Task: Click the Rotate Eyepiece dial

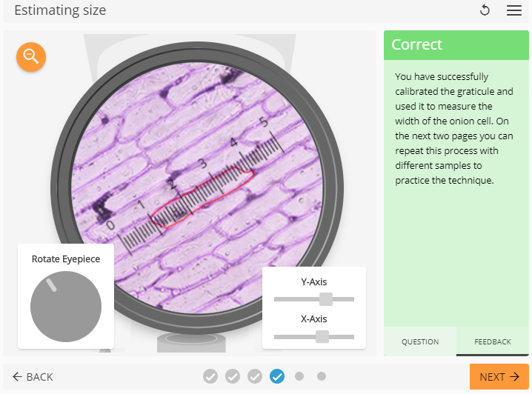Action: pos(66,306)
